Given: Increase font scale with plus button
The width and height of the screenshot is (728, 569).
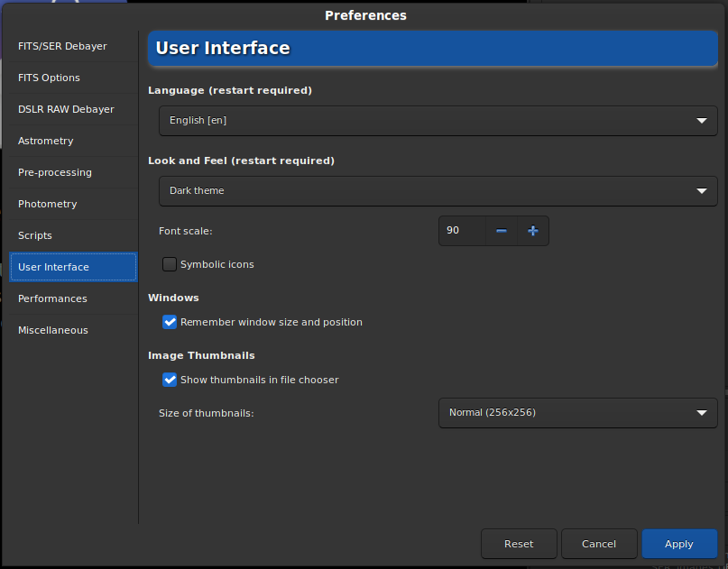Looking at the screenshot, I should 533,231.
